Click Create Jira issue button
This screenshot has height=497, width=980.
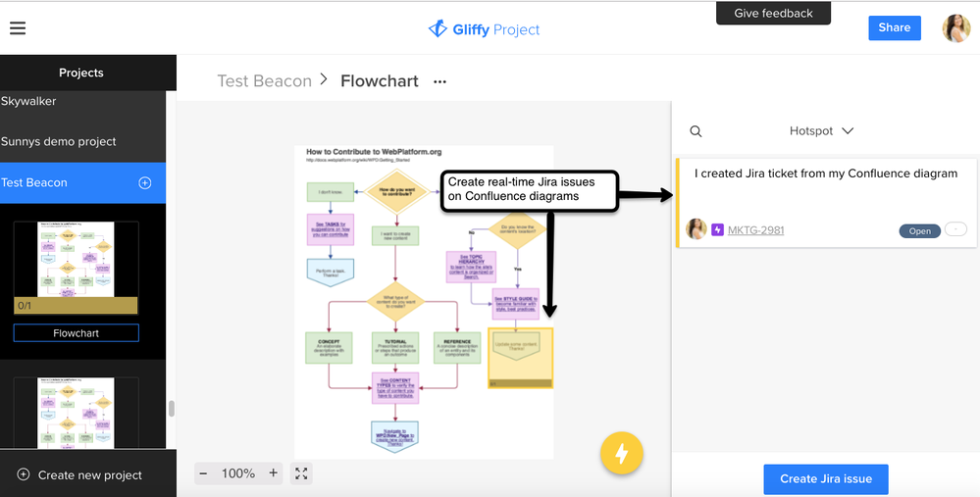[x=826, y=479]
